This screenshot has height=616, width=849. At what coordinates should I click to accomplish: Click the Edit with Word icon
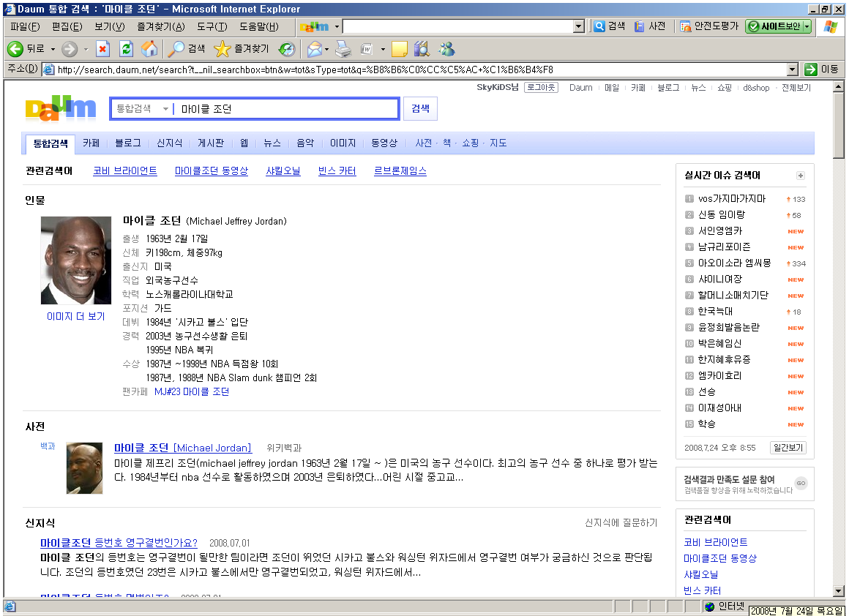click(367, 49)
